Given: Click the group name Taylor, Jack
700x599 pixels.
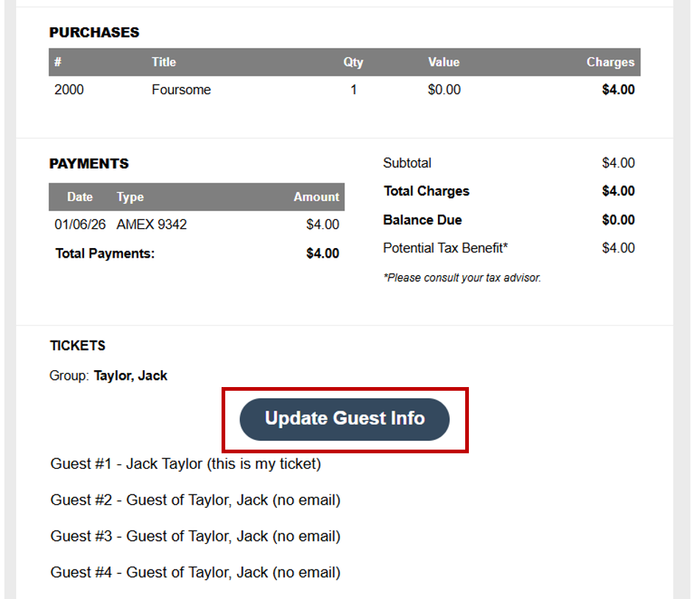Looking at the screenshot, I should [130, 376].
